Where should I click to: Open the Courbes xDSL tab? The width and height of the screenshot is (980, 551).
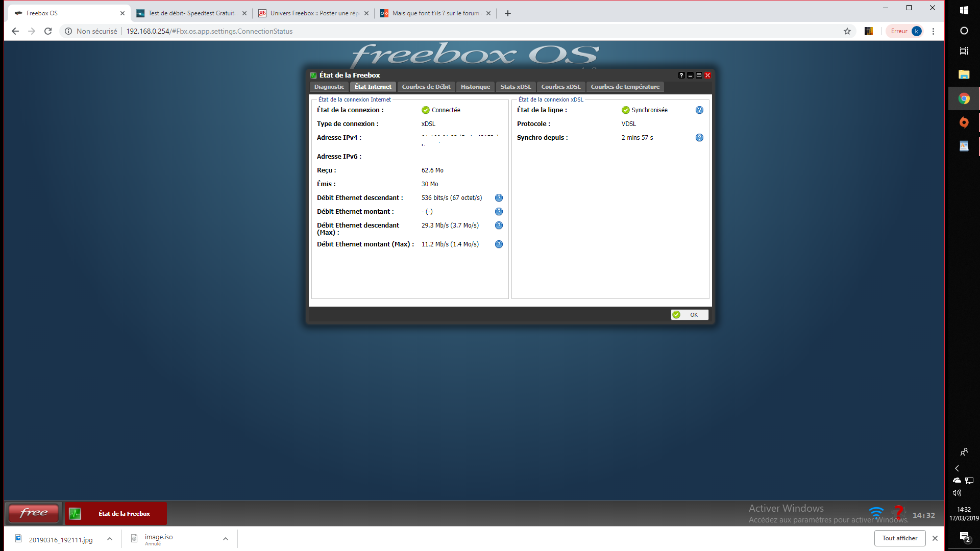tap(561, 87)
